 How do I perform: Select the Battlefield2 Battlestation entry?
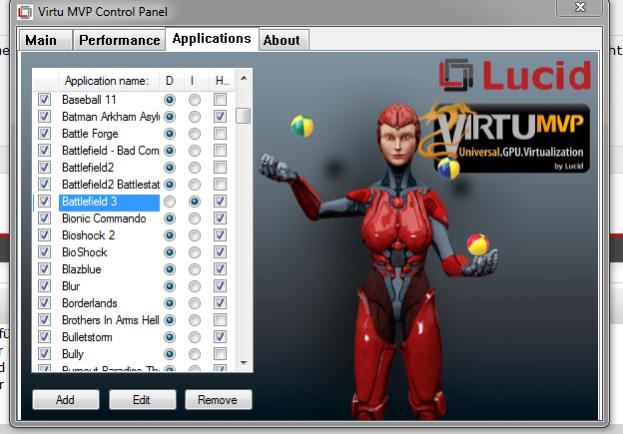click(x=110, y=184)
